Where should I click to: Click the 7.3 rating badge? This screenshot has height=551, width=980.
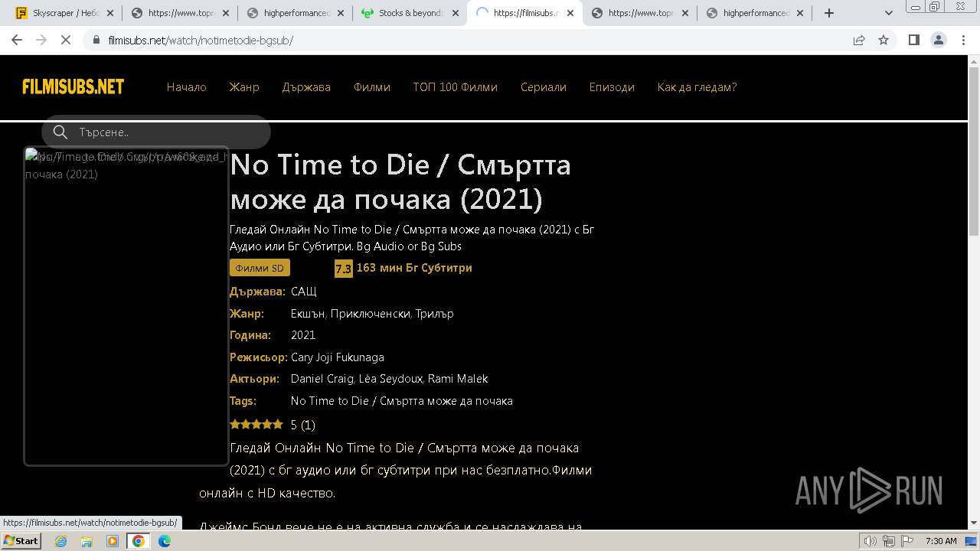point(343,269)
